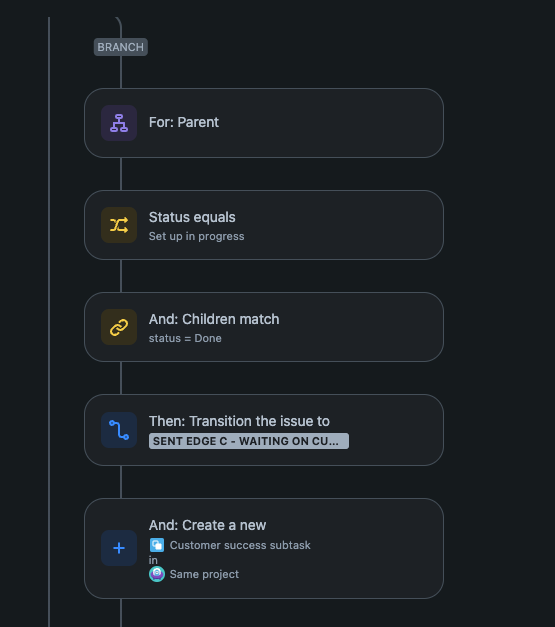Open the Status equals condition card
The height and width of the screenshot is (627, 555).
264,225
